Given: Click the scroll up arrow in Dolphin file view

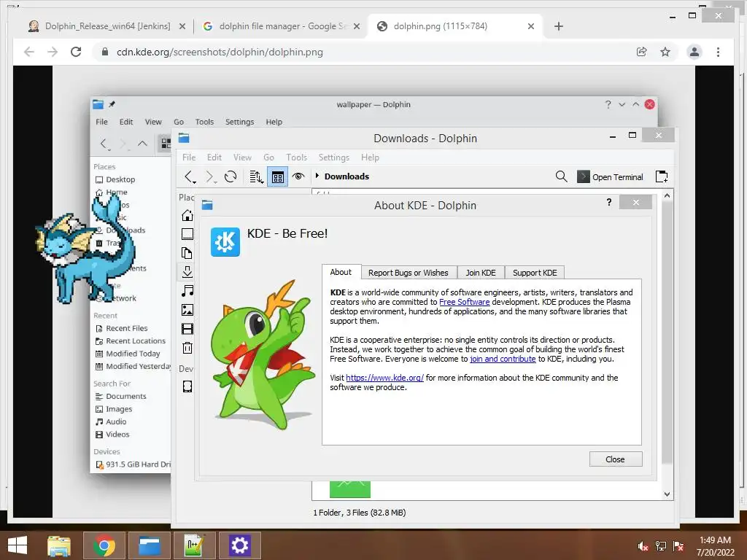Looking at the screenshot, I should 667,195.
